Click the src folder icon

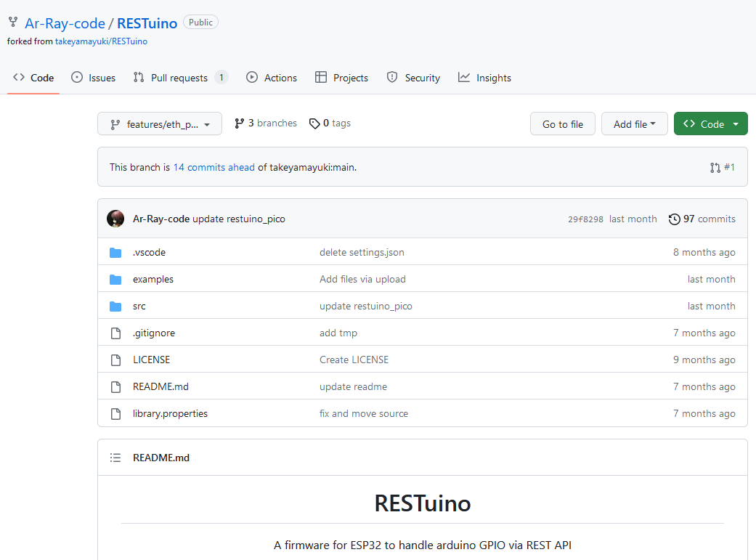(x=115, y=307)
